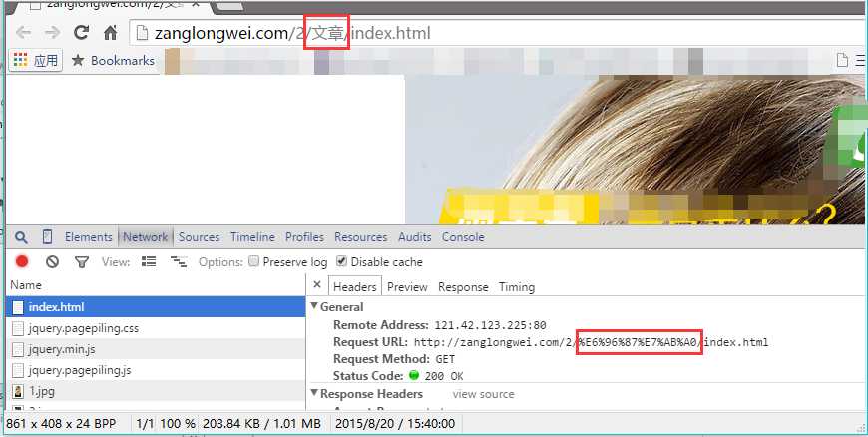Stop recording with the red record button
Screen dimensions: 868x437
click(22, 261)
